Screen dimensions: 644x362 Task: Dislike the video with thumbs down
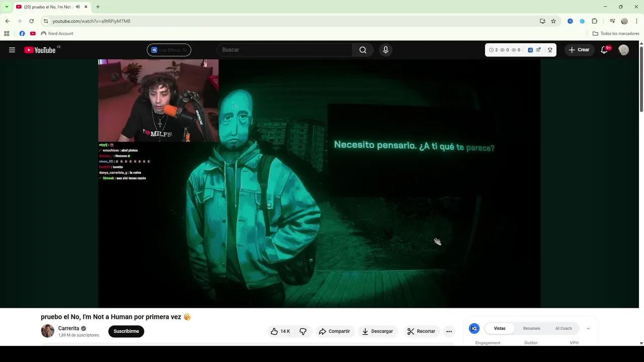303,331
